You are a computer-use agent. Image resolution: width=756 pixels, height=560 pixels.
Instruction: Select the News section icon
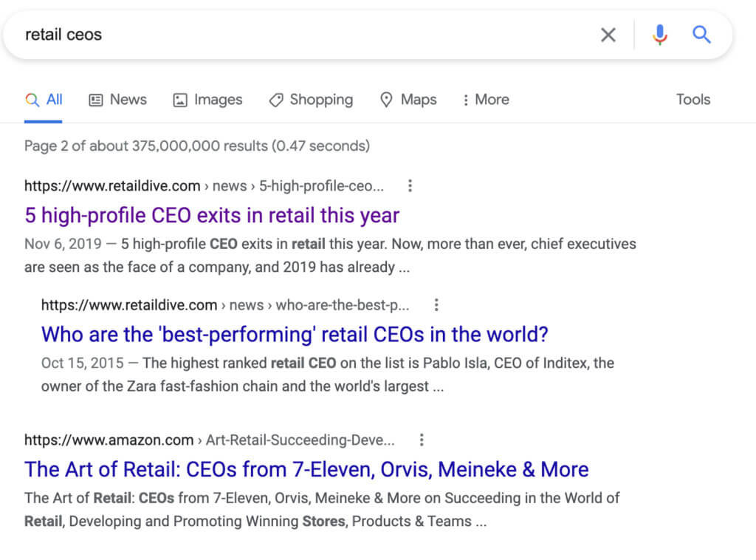click(x=96, y=99)
